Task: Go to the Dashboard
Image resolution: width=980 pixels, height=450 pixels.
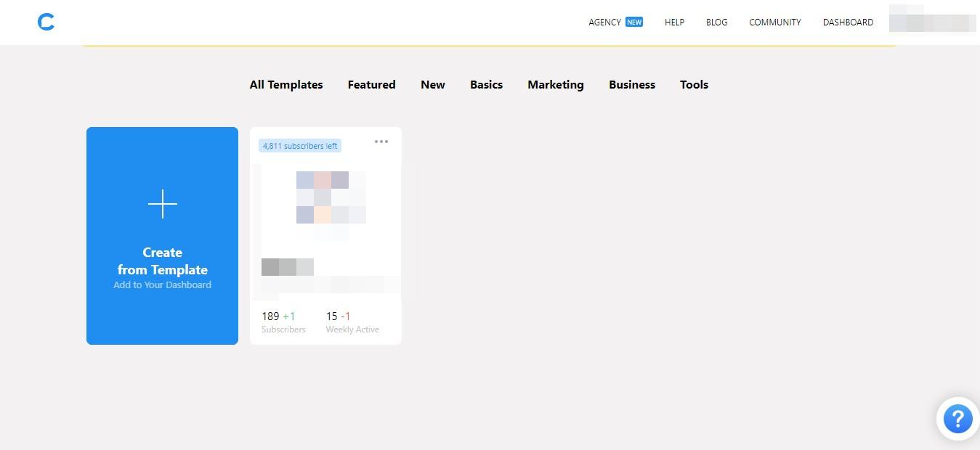Action: [848, 22]
